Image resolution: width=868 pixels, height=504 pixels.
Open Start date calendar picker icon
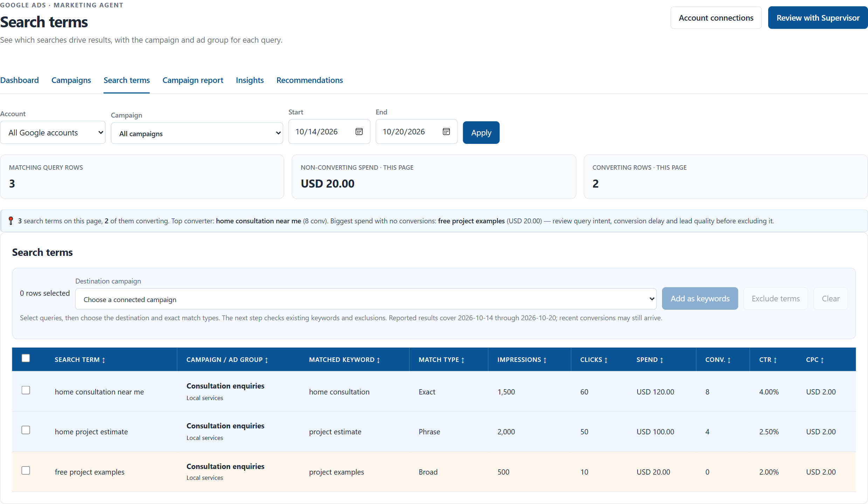coord(359,132)
